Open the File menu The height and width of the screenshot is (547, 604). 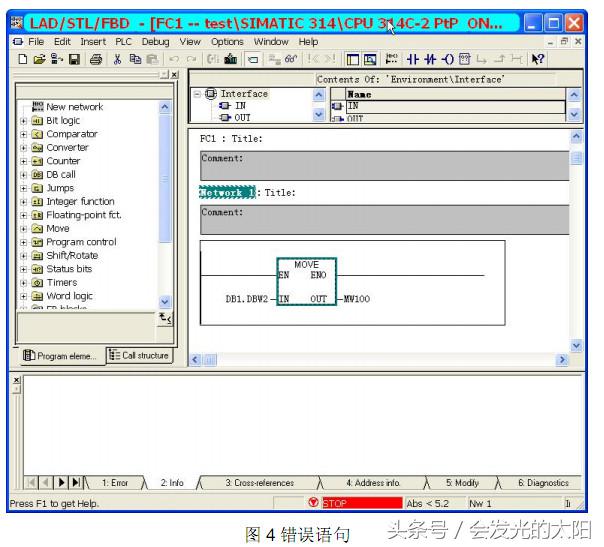tap(36, 42)
